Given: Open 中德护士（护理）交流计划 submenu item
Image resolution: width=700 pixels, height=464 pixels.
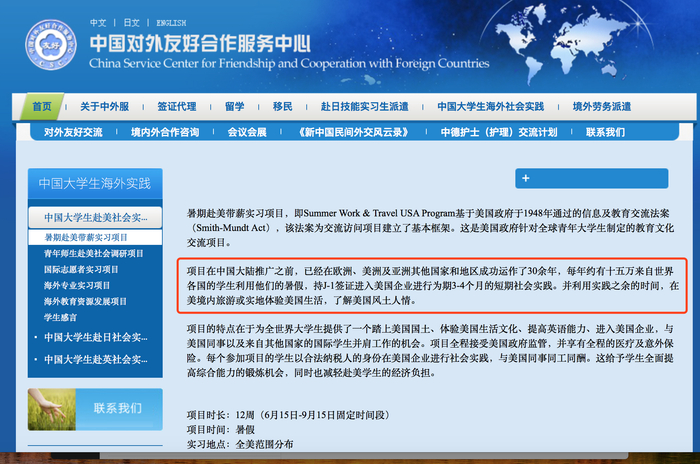Looking at the screenshot, I should [x=499, y=132].
